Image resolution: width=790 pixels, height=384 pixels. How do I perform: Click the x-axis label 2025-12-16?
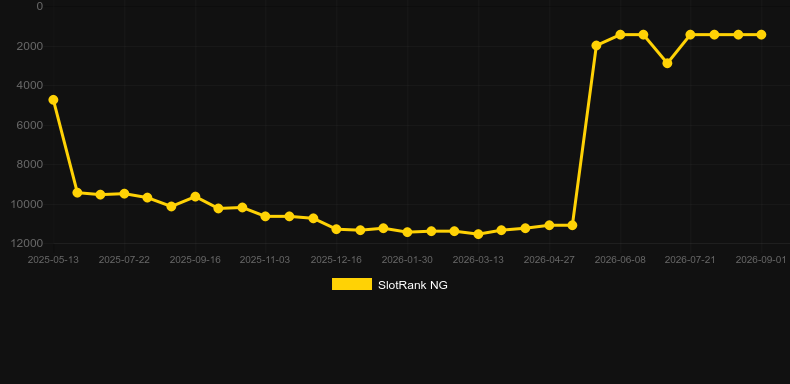coord(336,260)
